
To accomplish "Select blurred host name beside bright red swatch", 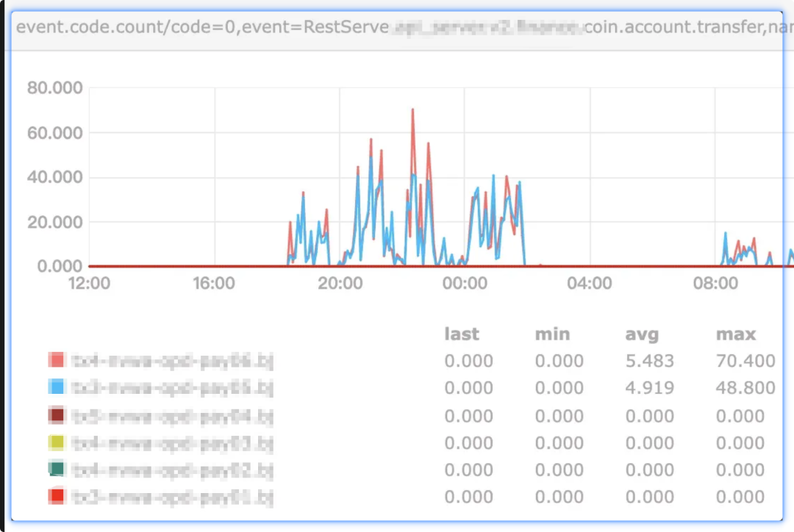I will click(x=173, y=497).
